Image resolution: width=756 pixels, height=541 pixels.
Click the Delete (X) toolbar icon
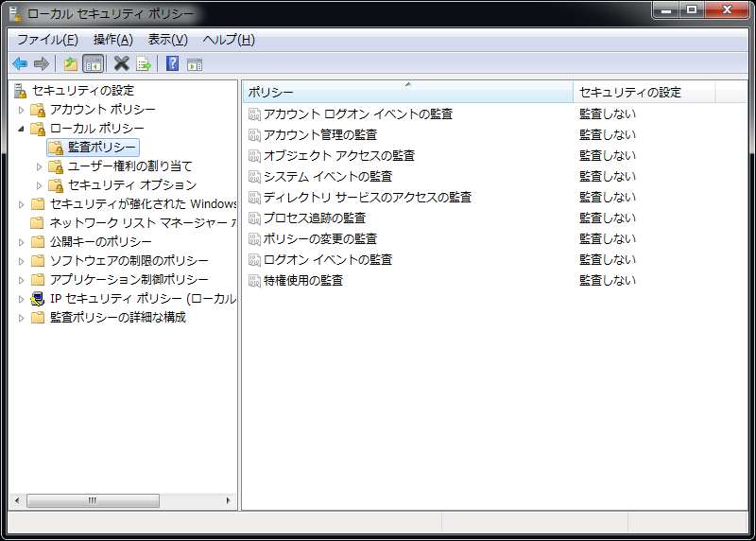pyautogui.click(x=122, y=63)
